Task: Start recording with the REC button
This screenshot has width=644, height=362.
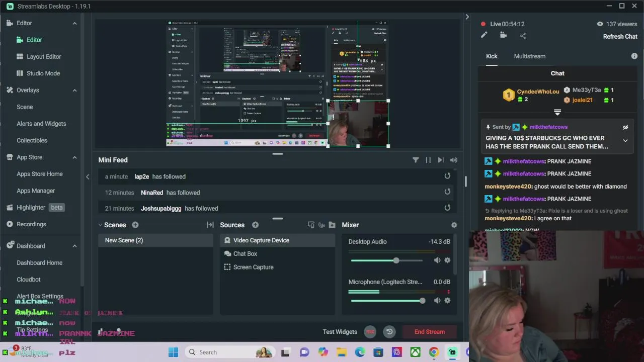Action: click(370, 332)
